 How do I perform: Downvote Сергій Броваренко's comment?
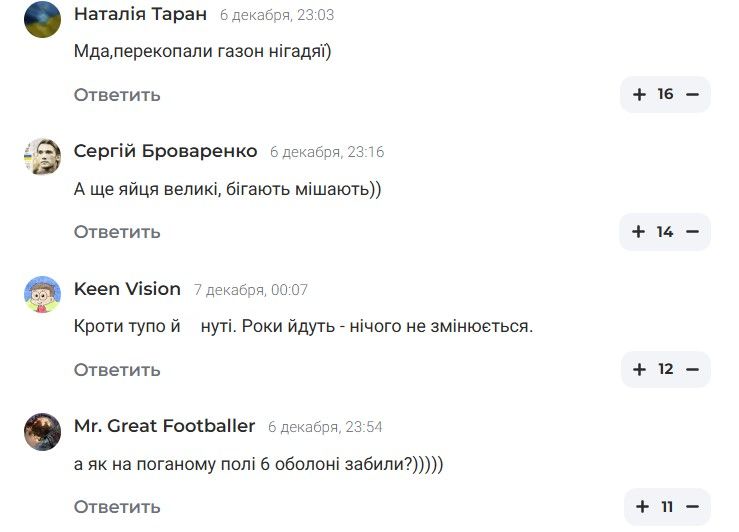coord(692,232)
